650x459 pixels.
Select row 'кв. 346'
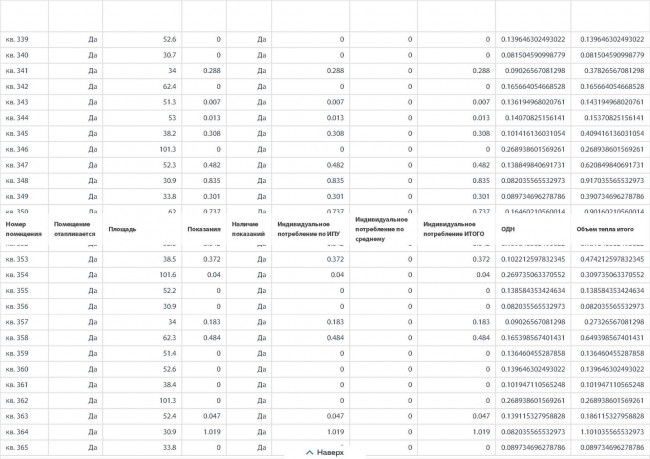325,149
